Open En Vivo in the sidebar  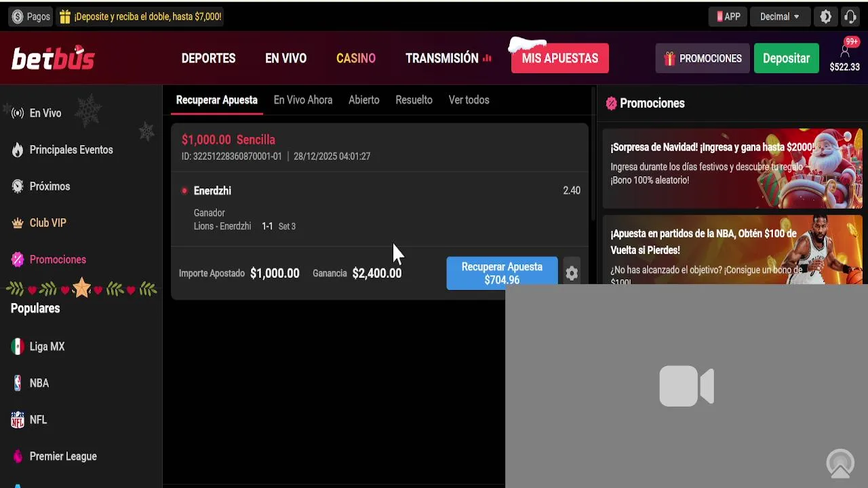pos(45,113)
